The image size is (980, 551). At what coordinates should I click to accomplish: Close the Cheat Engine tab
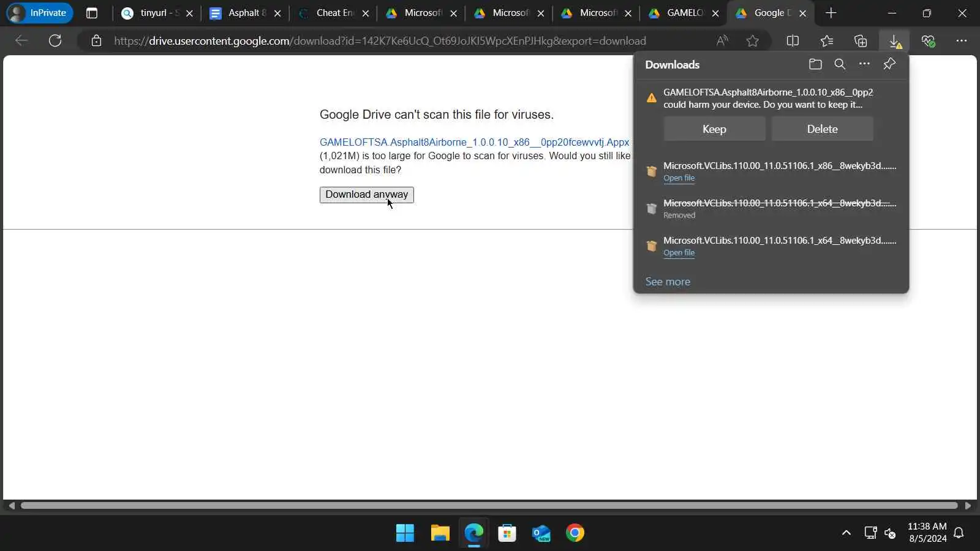[x=366, y=13]
